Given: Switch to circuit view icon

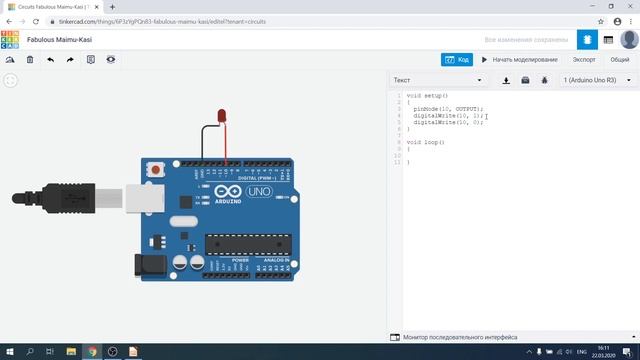Looking at the screenshot, I should coord(587,40).
